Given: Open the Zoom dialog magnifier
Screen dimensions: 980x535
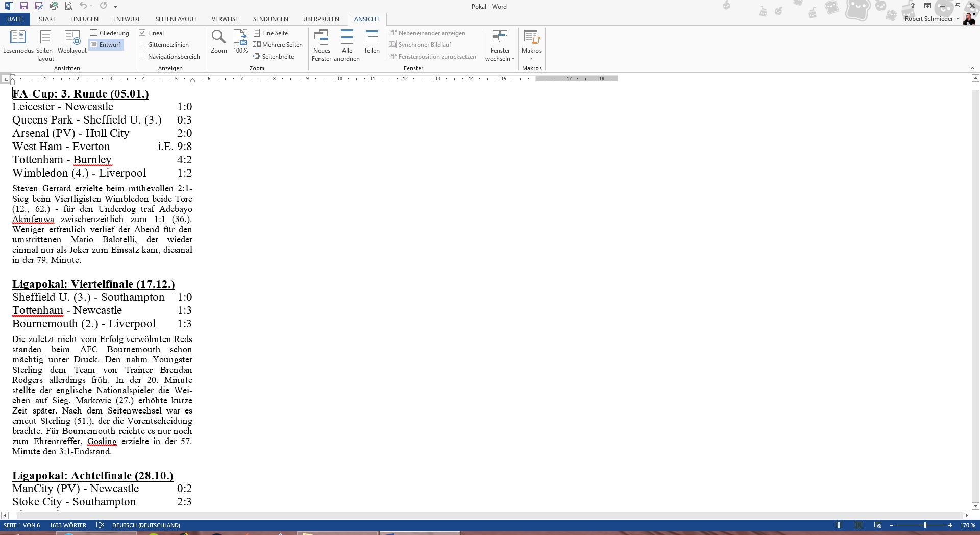Looking at the screenshot, I should (219, 42).
